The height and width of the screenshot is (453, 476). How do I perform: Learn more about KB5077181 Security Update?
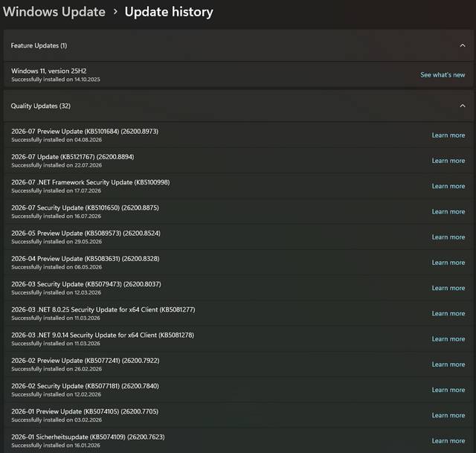coord(448,391)
